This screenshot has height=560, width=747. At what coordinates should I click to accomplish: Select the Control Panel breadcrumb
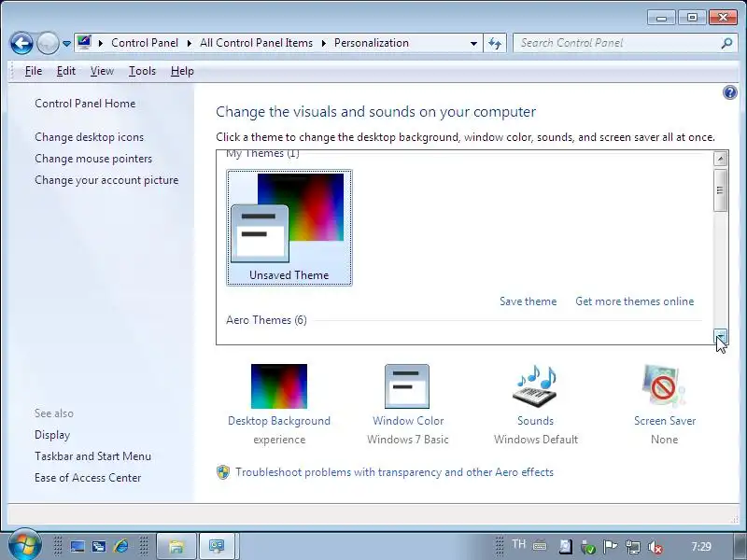point(145,43)
